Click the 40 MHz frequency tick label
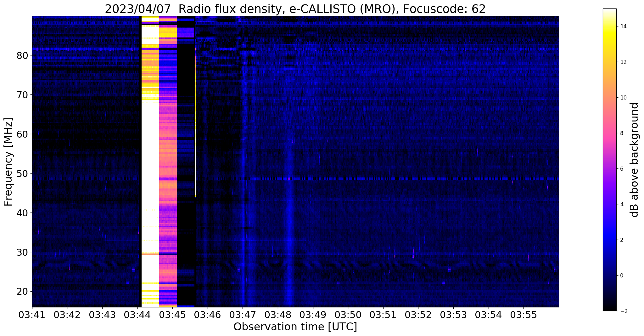644x336 pixels. point(22,213)
